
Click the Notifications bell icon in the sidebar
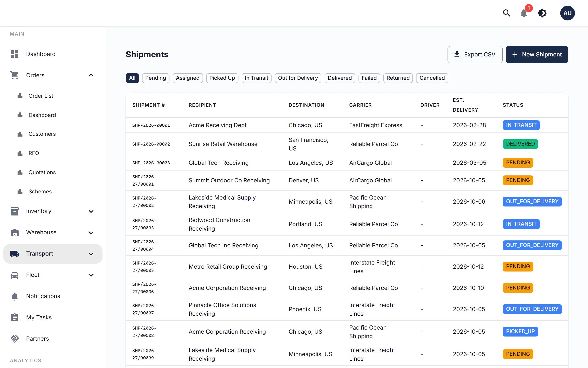pos(14,296)
